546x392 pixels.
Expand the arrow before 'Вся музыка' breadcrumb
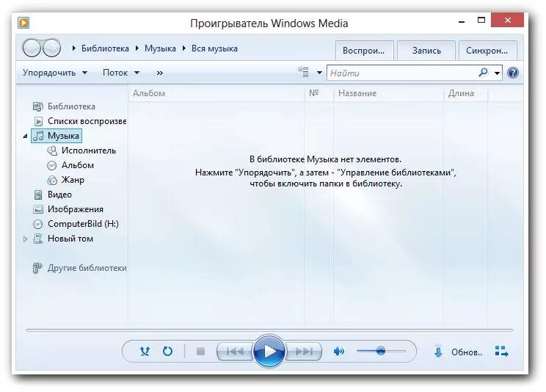pos(184,48)
